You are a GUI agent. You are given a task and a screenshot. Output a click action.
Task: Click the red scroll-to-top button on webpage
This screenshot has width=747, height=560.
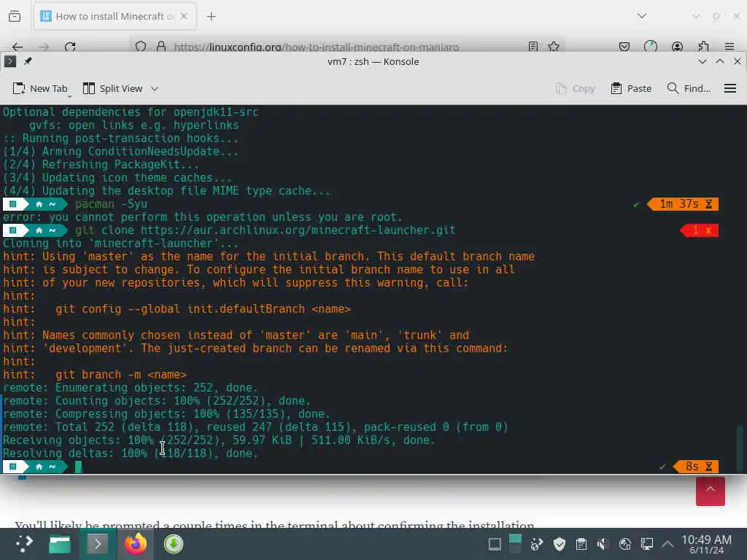[x=710, y=491]
